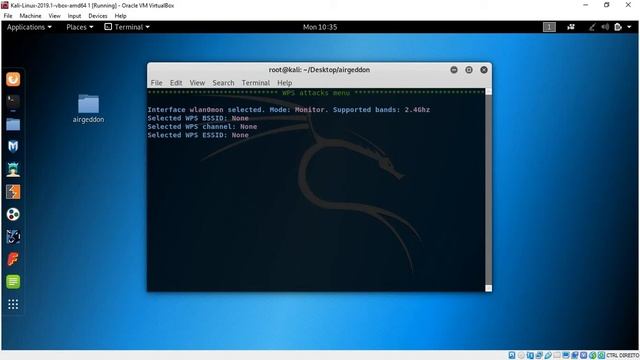Open Armitage from the dock
The image size is (640, 360).
(x=13, y=169)
